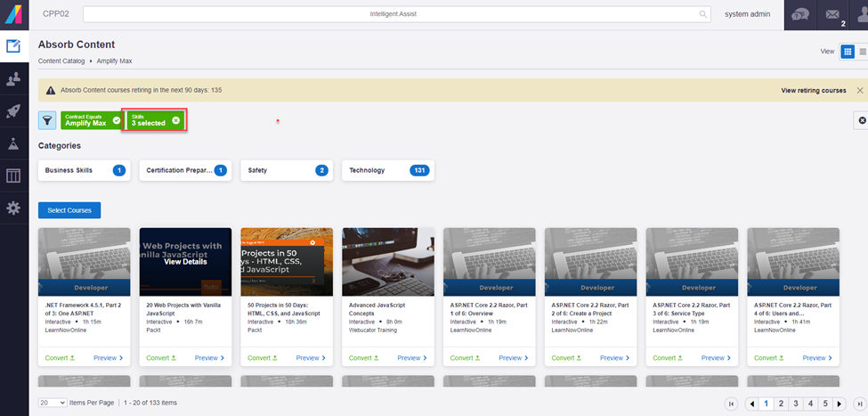
Task: Open the filter funnel button
Action: [47, 120]
